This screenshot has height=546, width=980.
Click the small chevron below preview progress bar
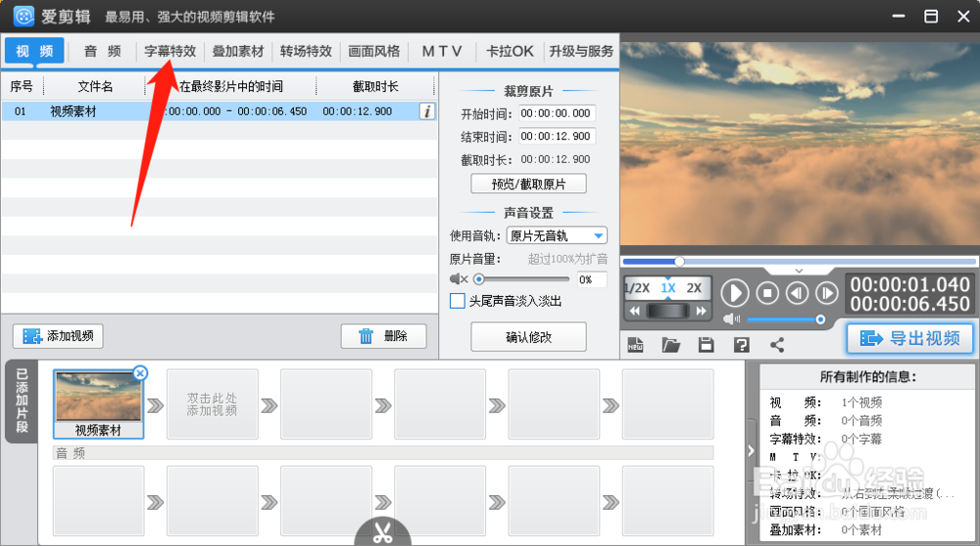click(799, 271)
